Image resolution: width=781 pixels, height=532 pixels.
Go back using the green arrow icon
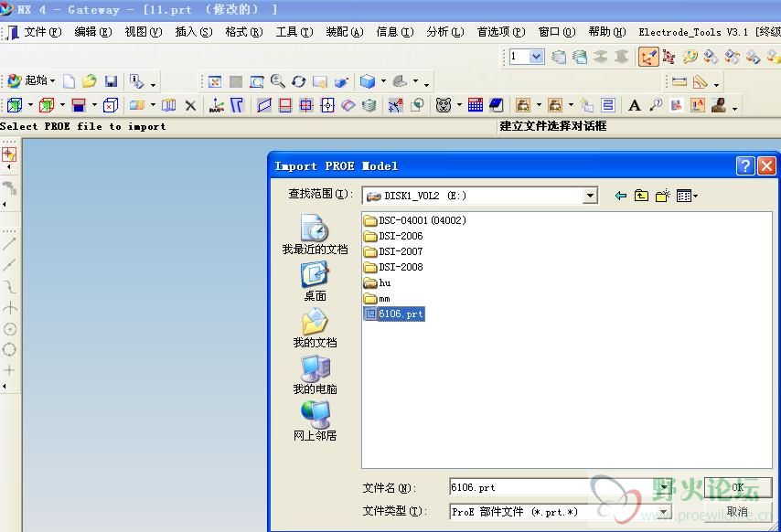(621, 196)
